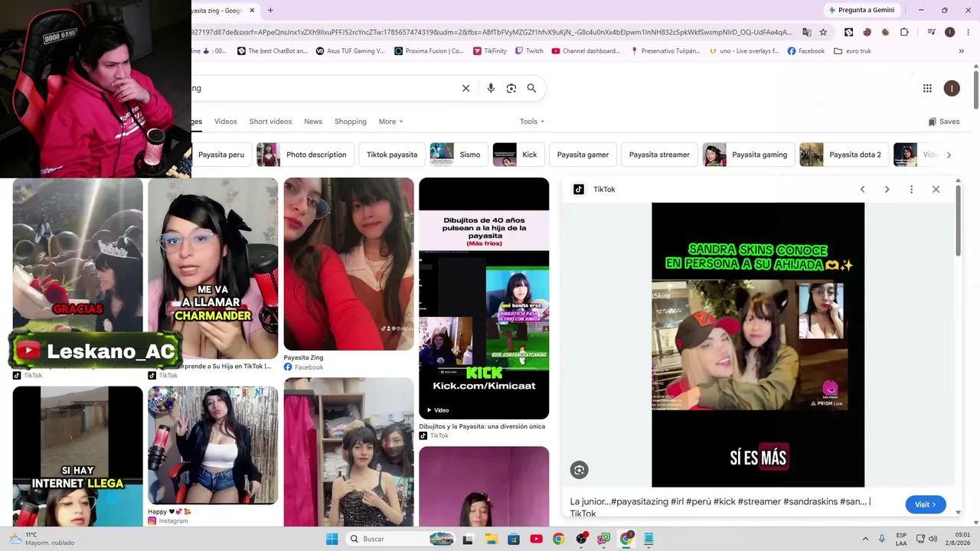This screenshot has height=551, width=980.
Task: Open the Happy Instagram result image
Action: [213, 445]
